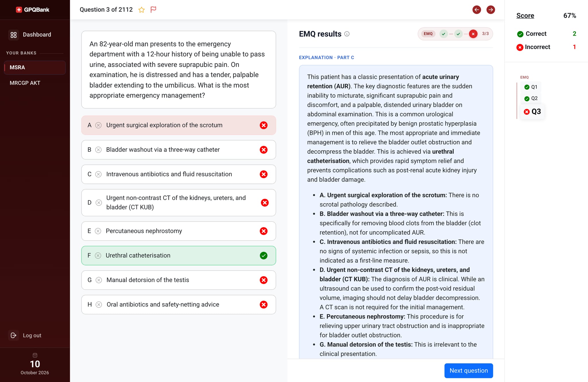The width and height of the screenshot is (588, 382).
Task: Click the Dashboard grid icon
Action: 13,35
